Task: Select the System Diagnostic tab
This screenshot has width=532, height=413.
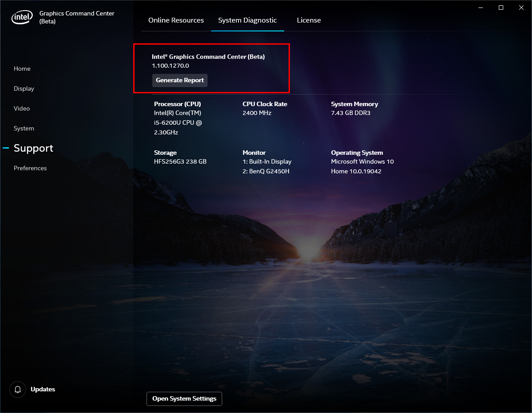Action: pyautogui.click(x=247, y=20)
